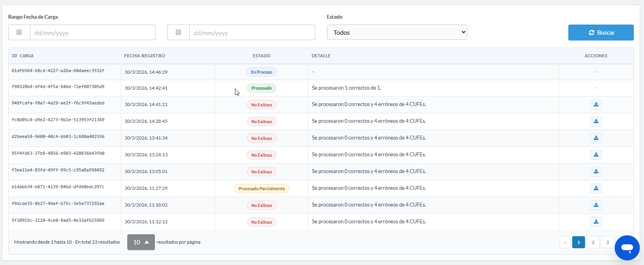Click the Buscar search button
644x265 pixels.
pos(601,33)
